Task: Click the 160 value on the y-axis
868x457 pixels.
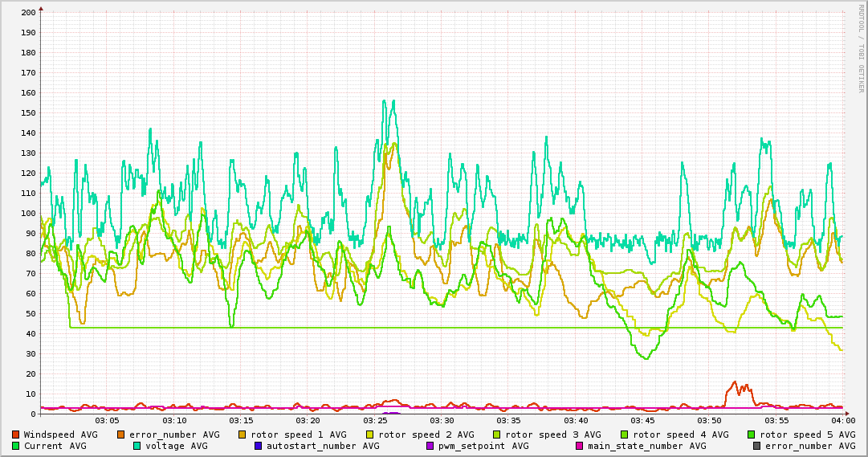Action: coord(28,92)
